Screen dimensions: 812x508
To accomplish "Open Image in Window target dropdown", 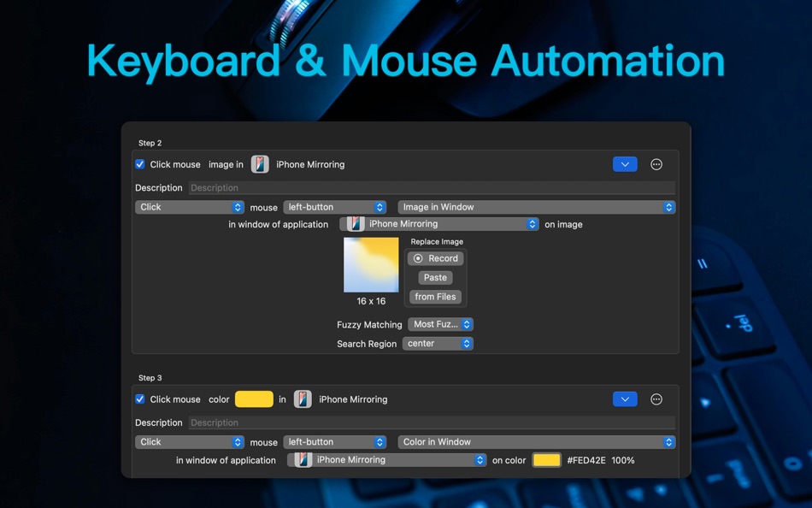I will pos(537,207).
